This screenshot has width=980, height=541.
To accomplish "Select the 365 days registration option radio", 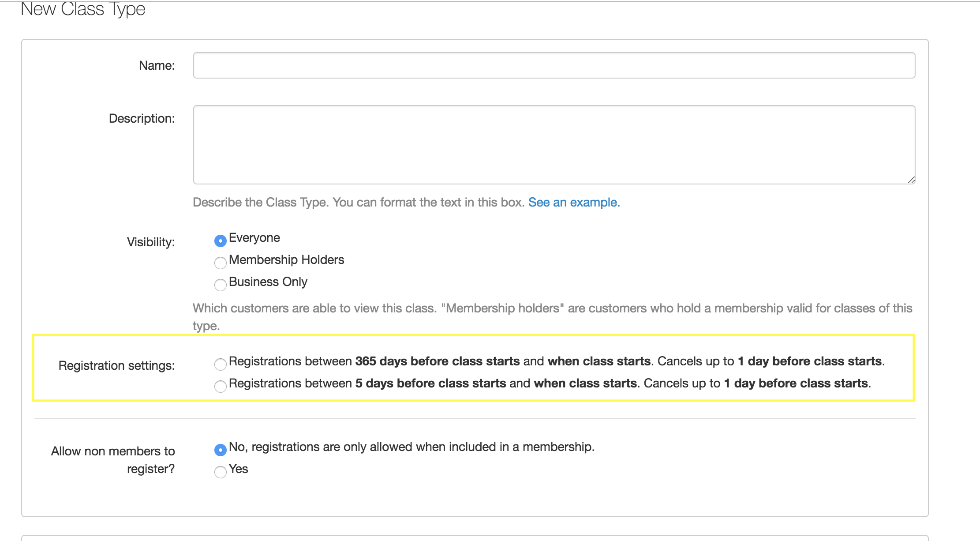I will [x=220, y=364].
